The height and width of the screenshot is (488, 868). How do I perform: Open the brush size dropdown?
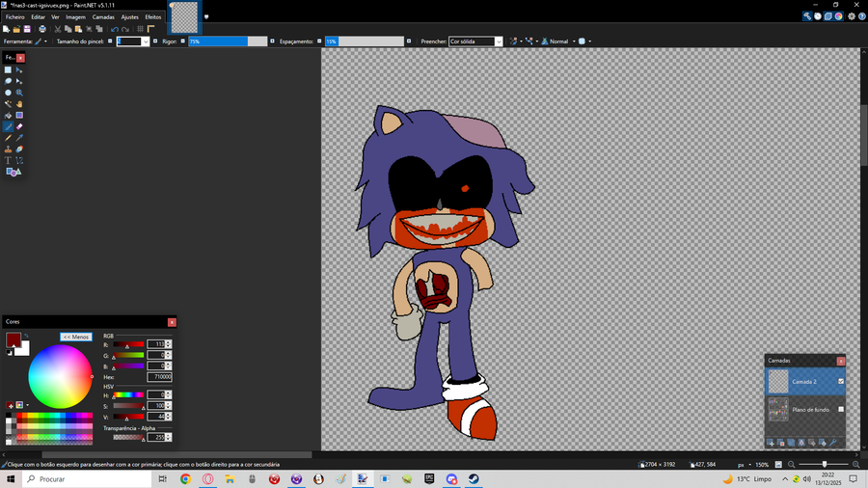click(x=146, y=41)
